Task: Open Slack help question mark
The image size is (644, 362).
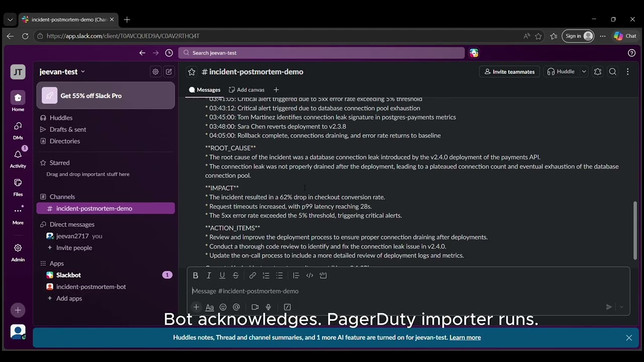Action: pyautogui.click(x=632, y=53)
